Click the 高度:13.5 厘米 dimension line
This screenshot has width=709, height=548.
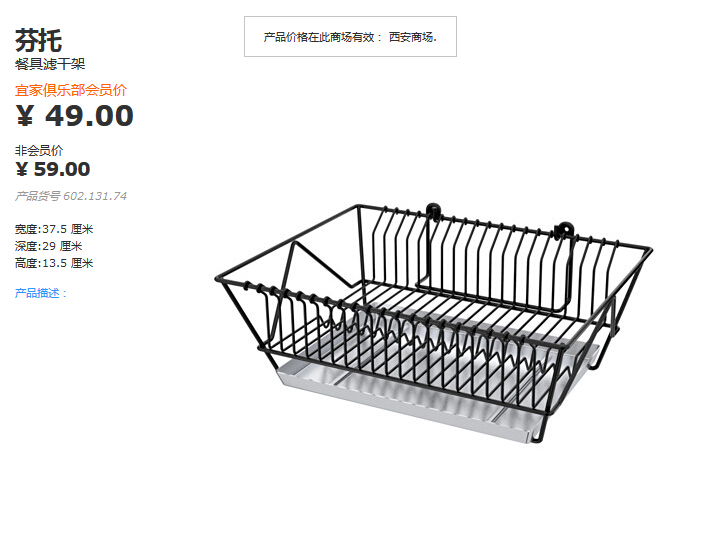(x=54, y=263)
